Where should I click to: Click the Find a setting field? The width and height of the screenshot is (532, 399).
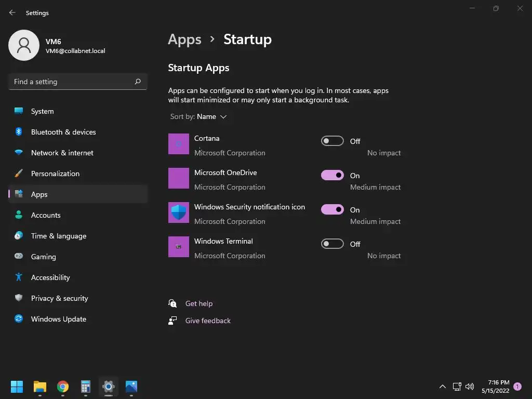78,82
